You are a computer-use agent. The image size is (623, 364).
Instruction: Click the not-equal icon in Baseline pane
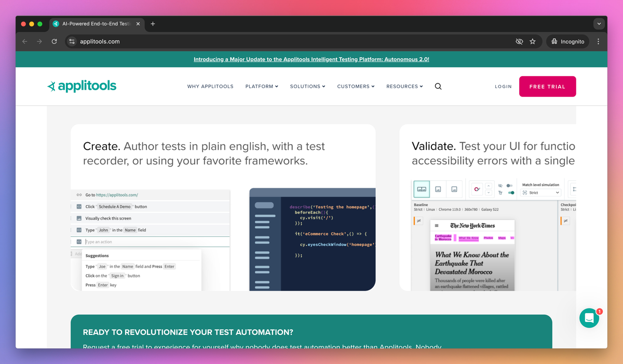click(x=418, y=221)
